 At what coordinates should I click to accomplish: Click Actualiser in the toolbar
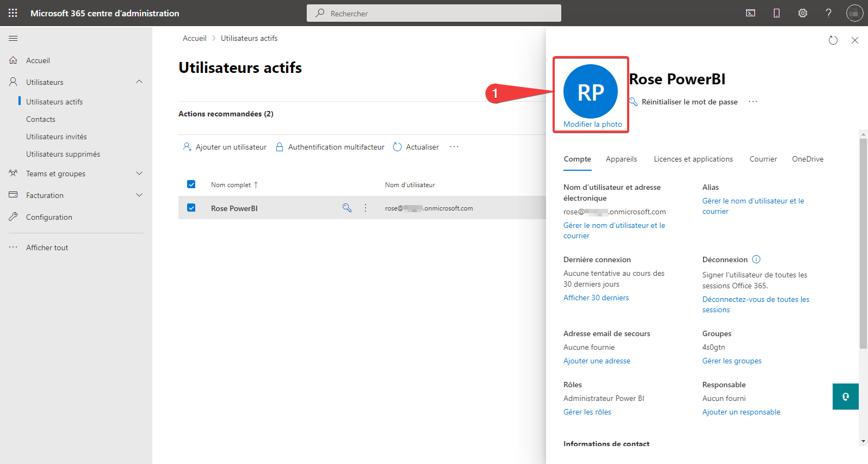pyautogui.click(x=416, y=147)
